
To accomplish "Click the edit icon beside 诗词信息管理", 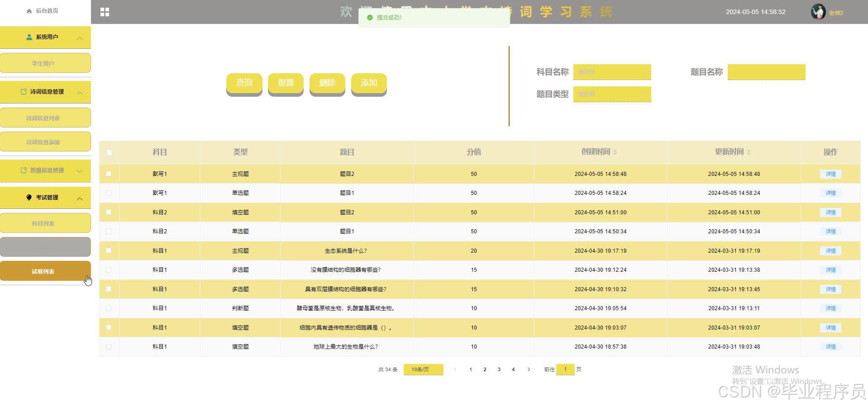I will (x=24, y=92).
